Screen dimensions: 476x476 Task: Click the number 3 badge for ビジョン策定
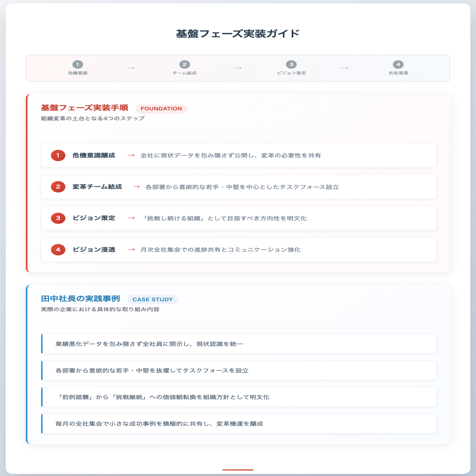coord(58,218)
